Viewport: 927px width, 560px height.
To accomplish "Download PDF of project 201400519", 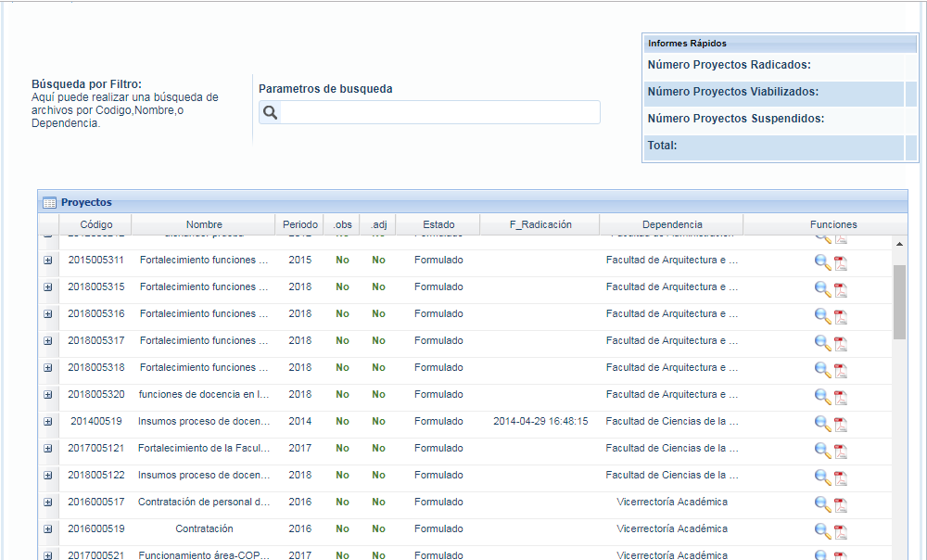I will tap(841, 424).
